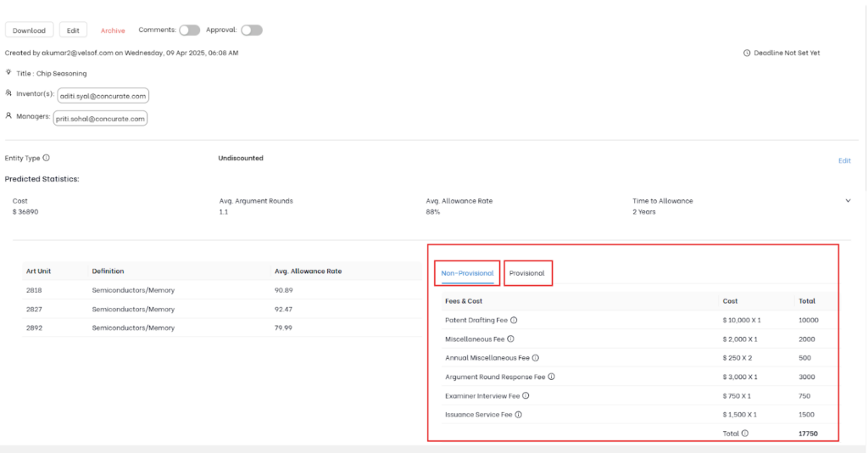
Task: Click the red Archive link
Action: tap(113, 31)
